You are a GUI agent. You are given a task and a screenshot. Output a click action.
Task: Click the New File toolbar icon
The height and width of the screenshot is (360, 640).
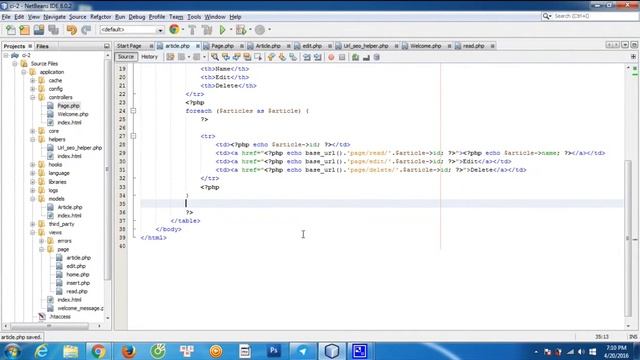[x=11, y=30]
